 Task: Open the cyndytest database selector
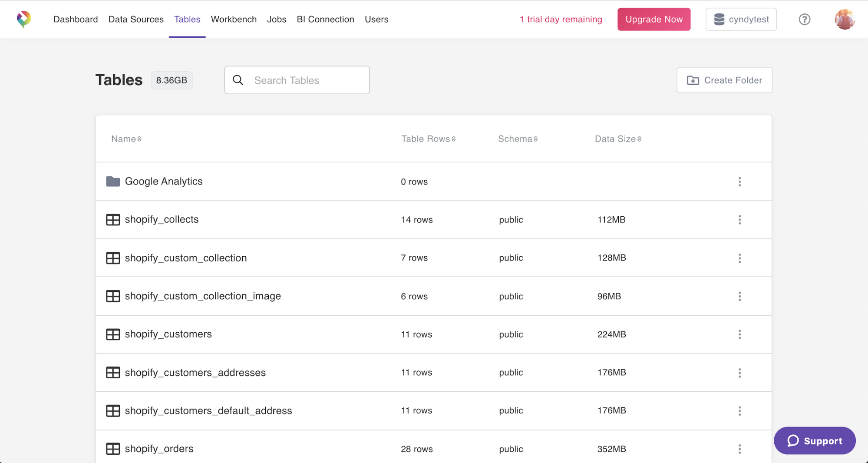[x=741, y=19]
